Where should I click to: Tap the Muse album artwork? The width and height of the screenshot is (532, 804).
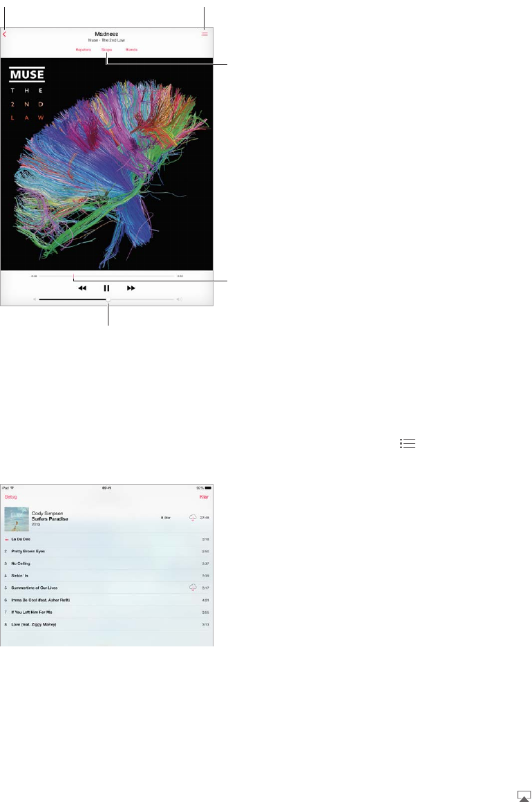point(106,164)
